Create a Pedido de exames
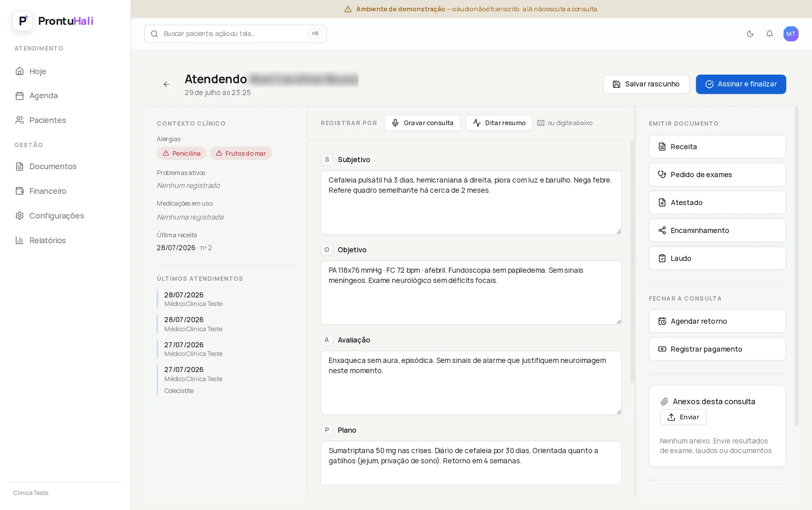 pos(717,175)
